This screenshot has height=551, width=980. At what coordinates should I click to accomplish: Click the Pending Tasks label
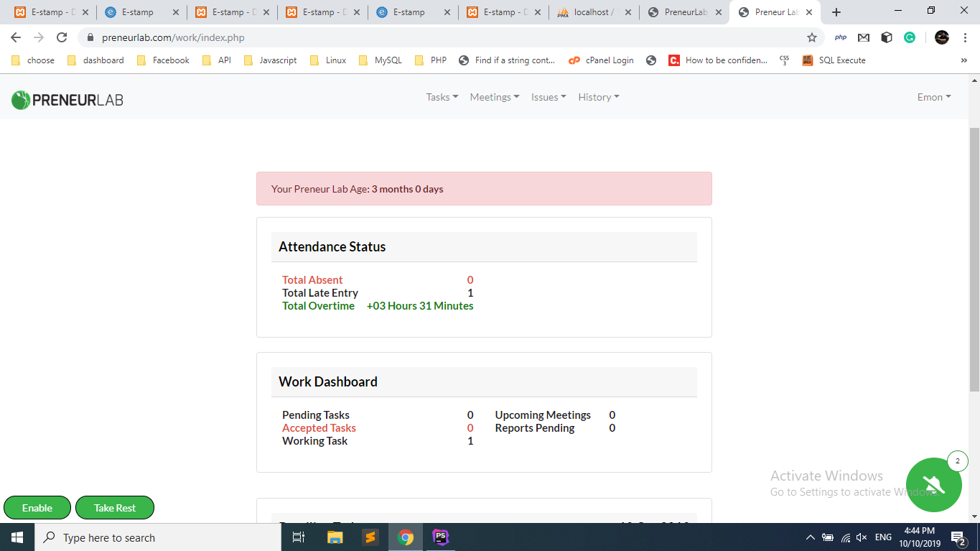316,415
